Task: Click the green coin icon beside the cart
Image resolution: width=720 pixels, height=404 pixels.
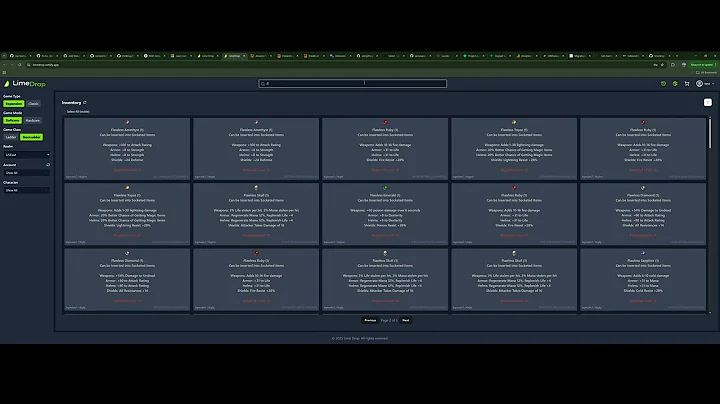Action: [675, 84]
